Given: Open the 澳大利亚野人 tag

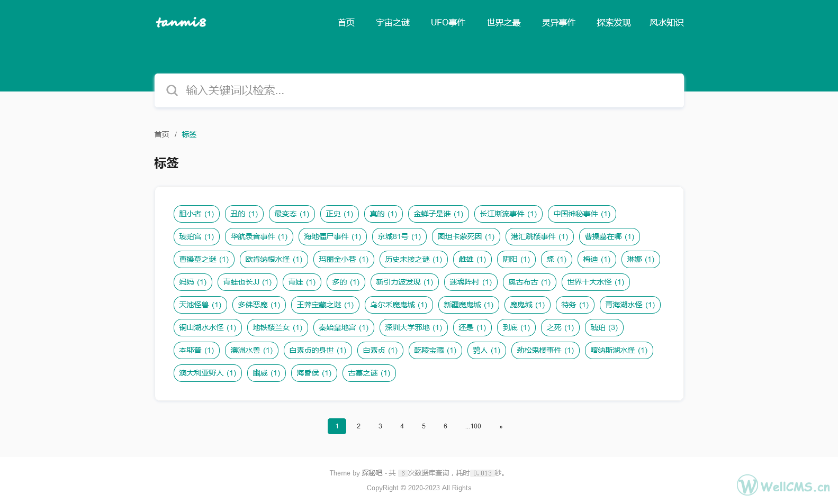Looking at the screenshot, I should pyautogui.click(x=208, y=373).
